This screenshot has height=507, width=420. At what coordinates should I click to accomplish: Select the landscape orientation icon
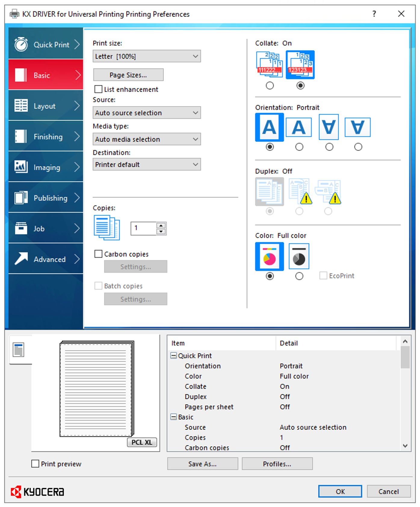(x=298, y=128)
